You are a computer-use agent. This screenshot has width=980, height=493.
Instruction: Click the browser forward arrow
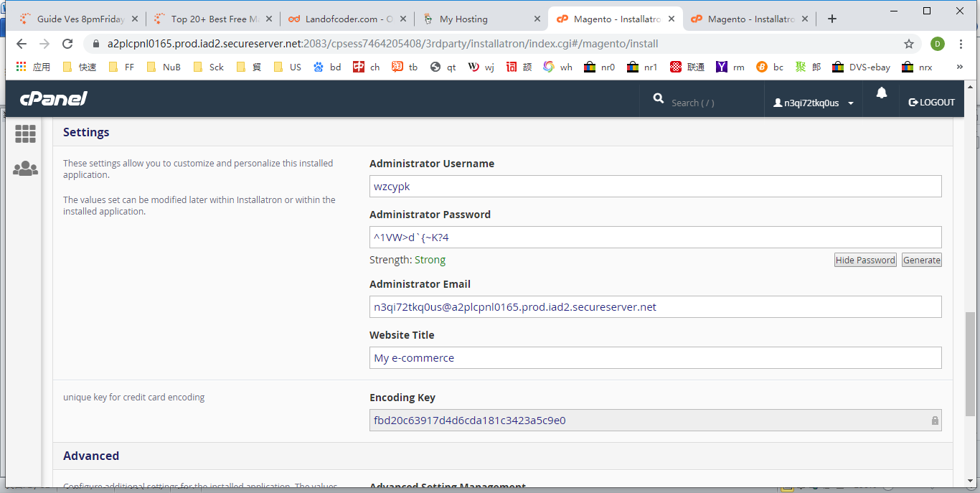click(44, 44)
